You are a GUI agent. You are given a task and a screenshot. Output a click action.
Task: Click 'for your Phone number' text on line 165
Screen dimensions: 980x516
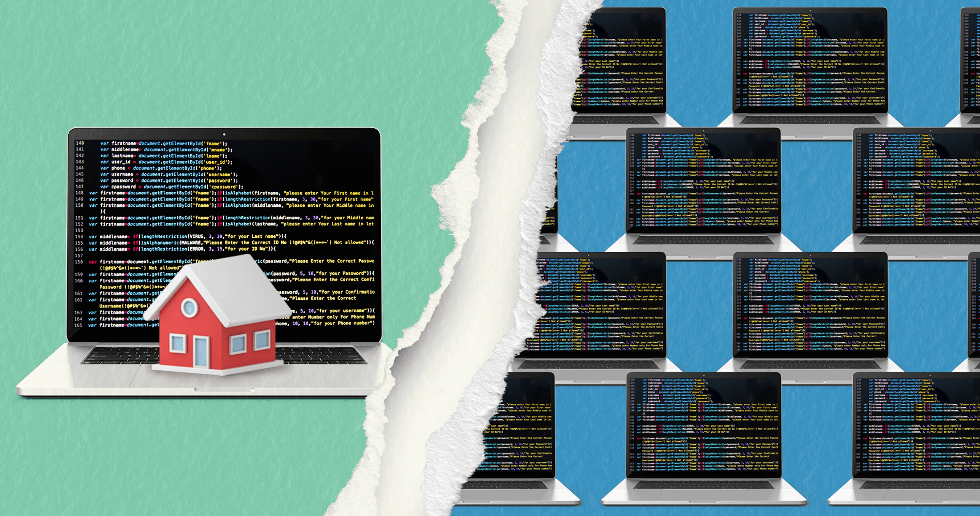tap(342, 323)
